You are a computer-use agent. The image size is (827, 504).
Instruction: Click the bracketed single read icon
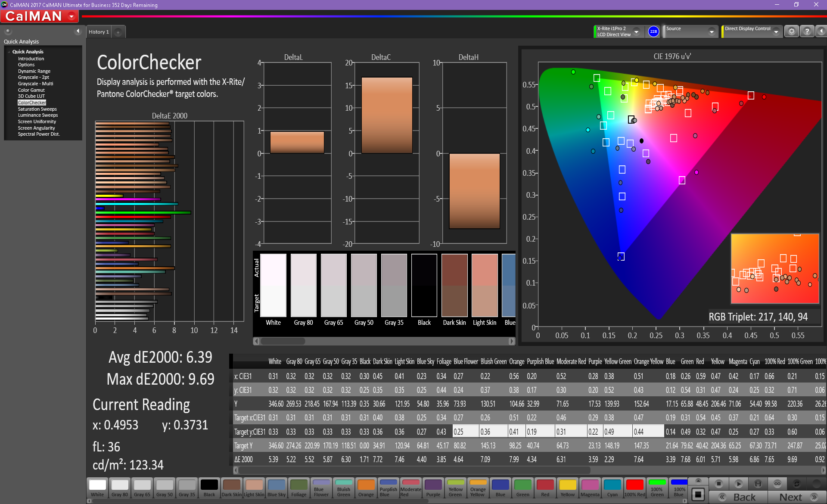tap(758, 484)
